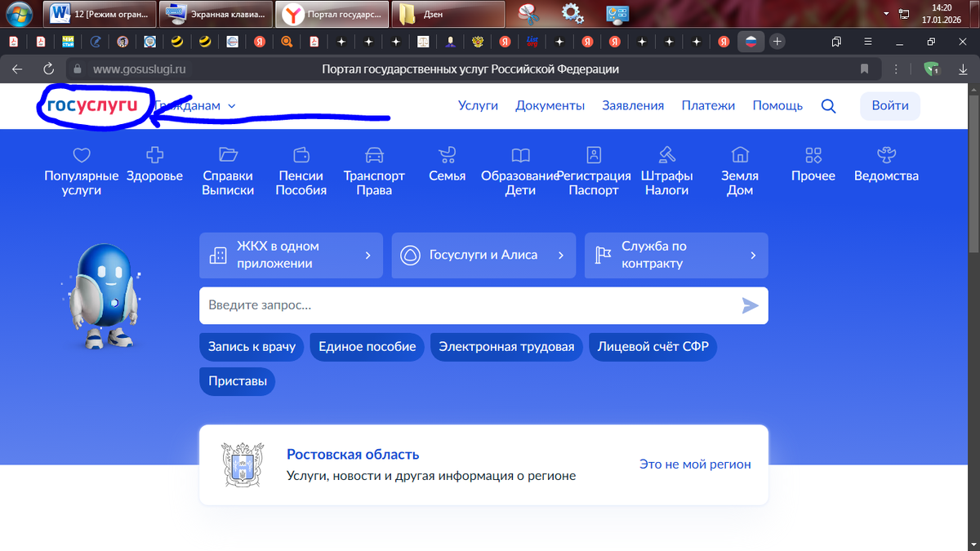Open the Образование Дети book category
980x551 pixels.
point(520,154)
